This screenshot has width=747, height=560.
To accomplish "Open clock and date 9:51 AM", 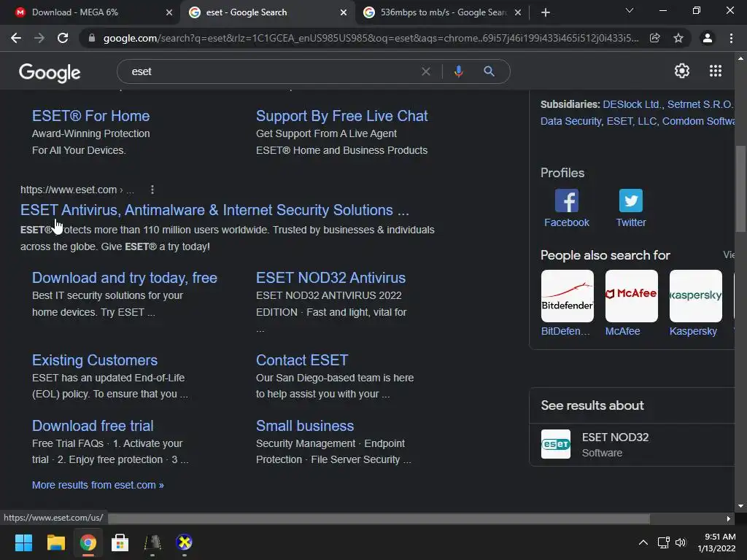I will click(716, 542).
